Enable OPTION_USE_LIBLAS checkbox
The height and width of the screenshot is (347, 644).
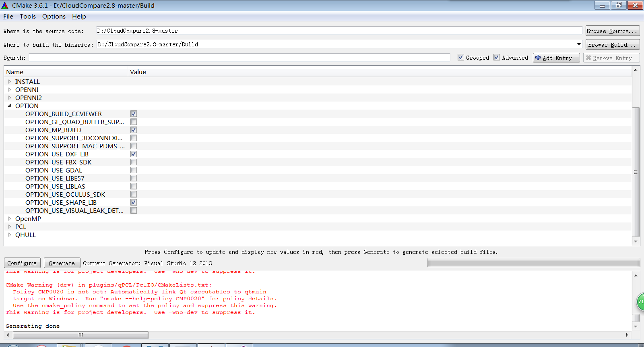click(134, 186)
